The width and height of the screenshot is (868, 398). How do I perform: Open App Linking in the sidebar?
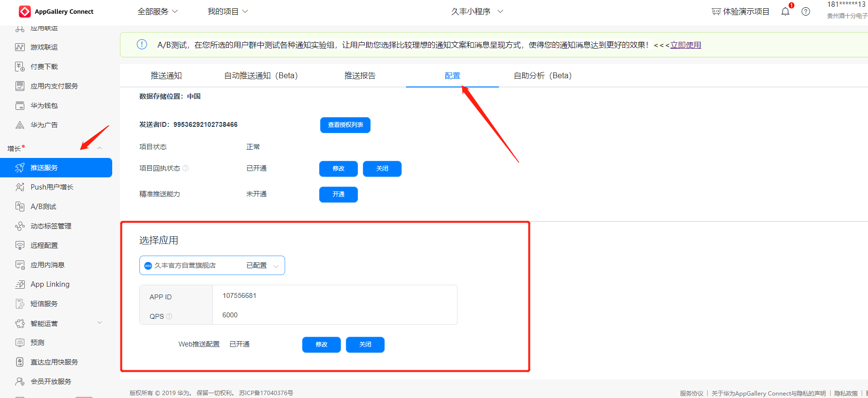pos(50,284)
